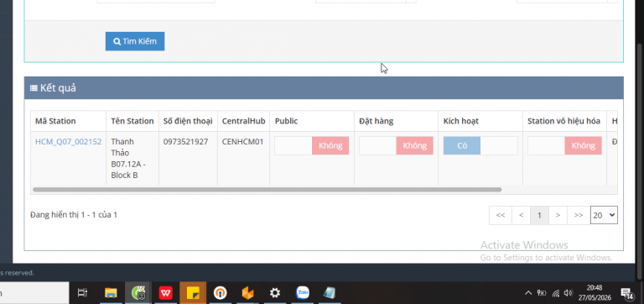The height and width of the screenshot is (304, 644).
Task: Click the CENHCM01 cell
Action: pos(242,142)
